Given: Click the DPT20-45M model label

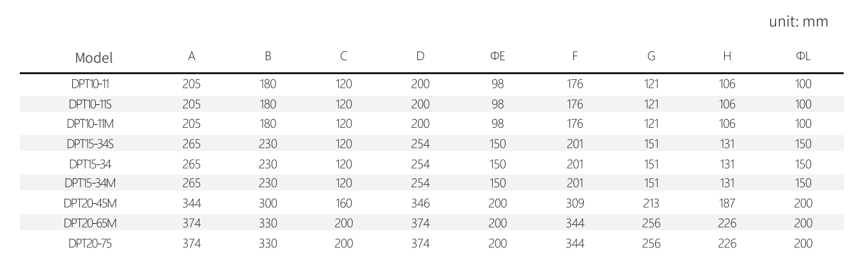Looking at the screenshot, I should pos(93,203).
